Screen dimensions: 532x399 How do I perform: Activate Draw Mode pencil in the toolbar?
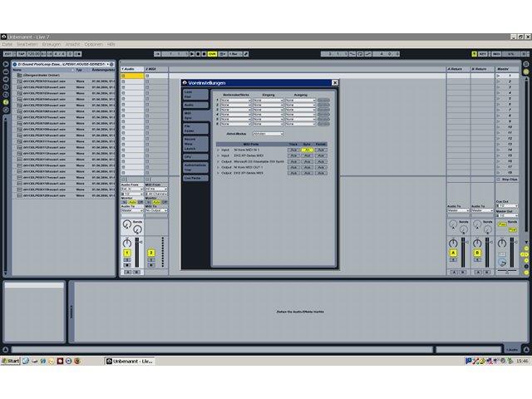[246, 54]
